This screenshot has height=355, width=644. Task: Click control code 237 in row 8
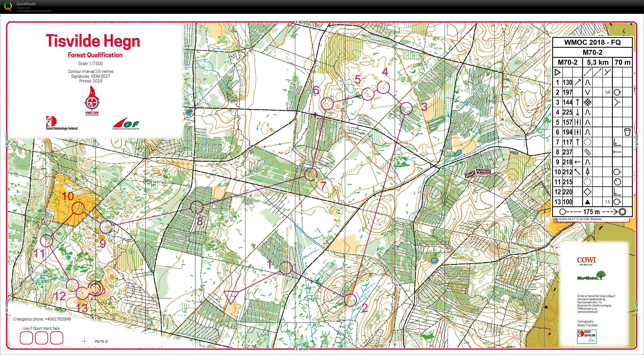[568, 152]
